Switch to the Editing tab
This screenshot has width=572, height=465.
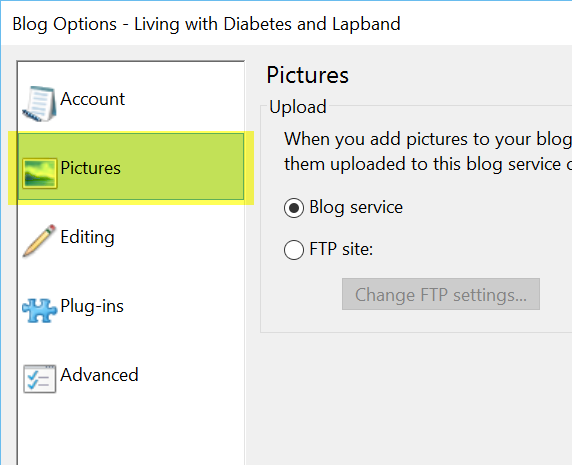(131, 237)
